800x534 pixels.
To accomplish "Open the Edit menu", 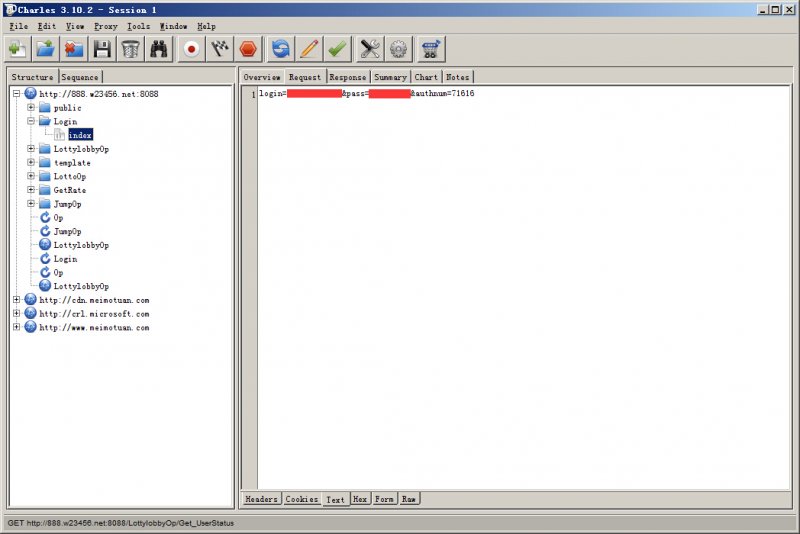I will coord(46,26).
